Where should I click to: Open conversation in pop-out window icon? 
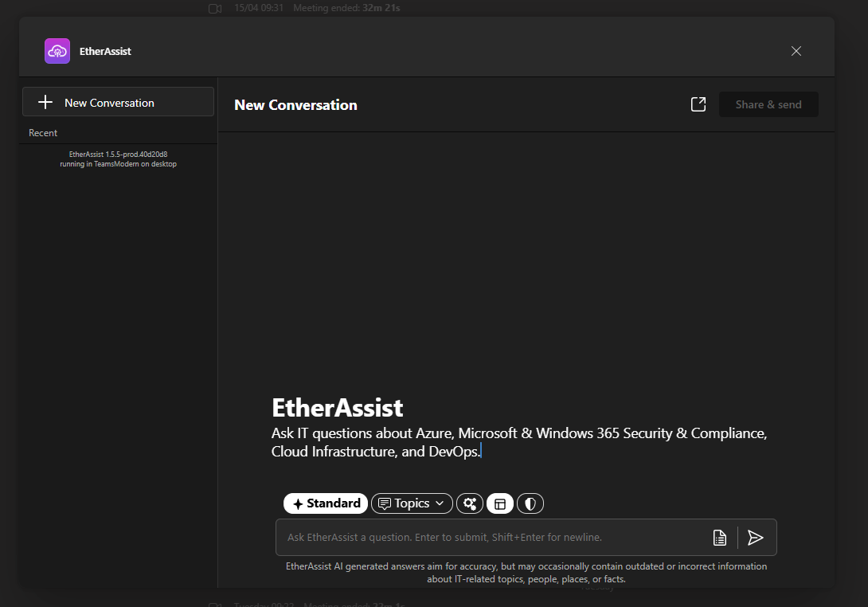pyautogui.click(x=698, y=104)
